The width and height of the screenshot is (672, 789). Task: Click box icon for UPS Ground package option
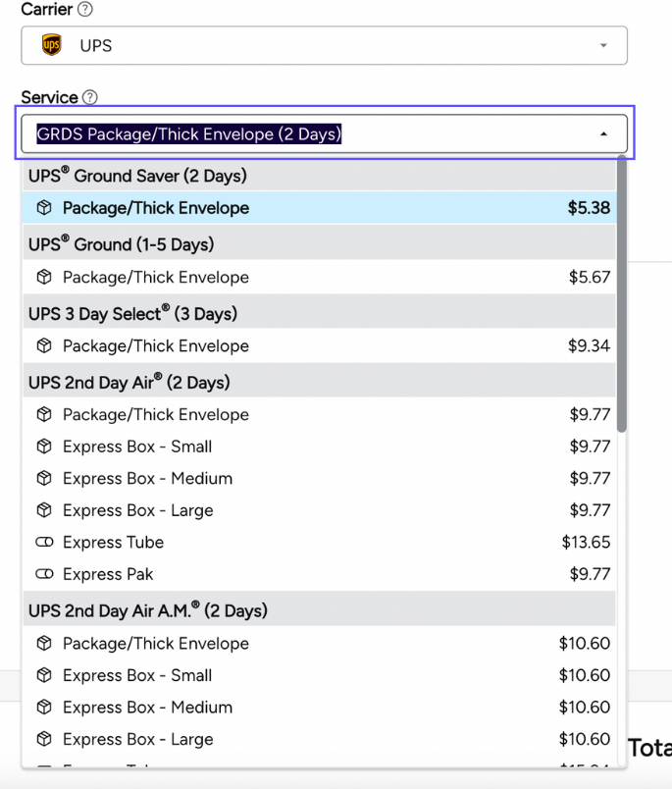[44, 278]
